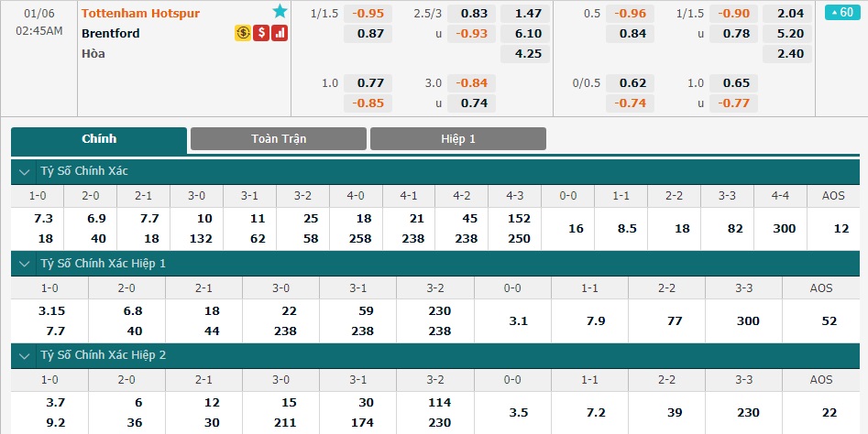This screenshot has height=434, width=868.
Task: Collapse the +60 markets button
Action: point(841,12)
